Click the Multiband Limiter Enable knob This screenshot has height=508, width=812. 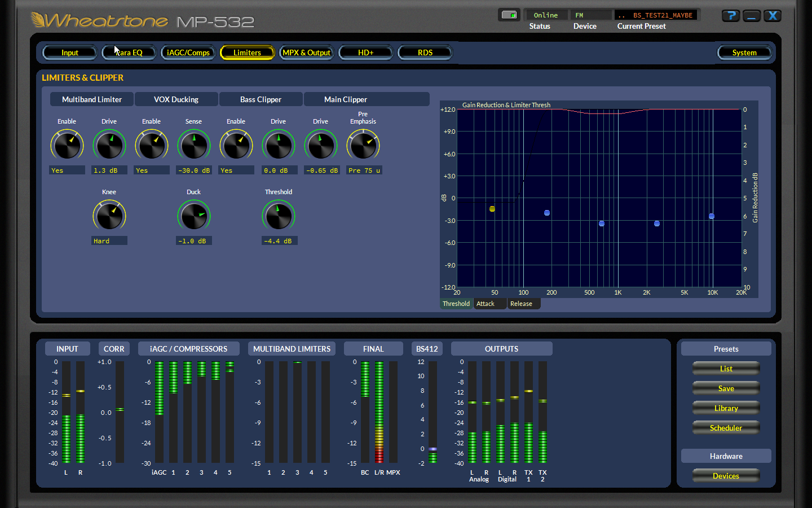(67, 145)
